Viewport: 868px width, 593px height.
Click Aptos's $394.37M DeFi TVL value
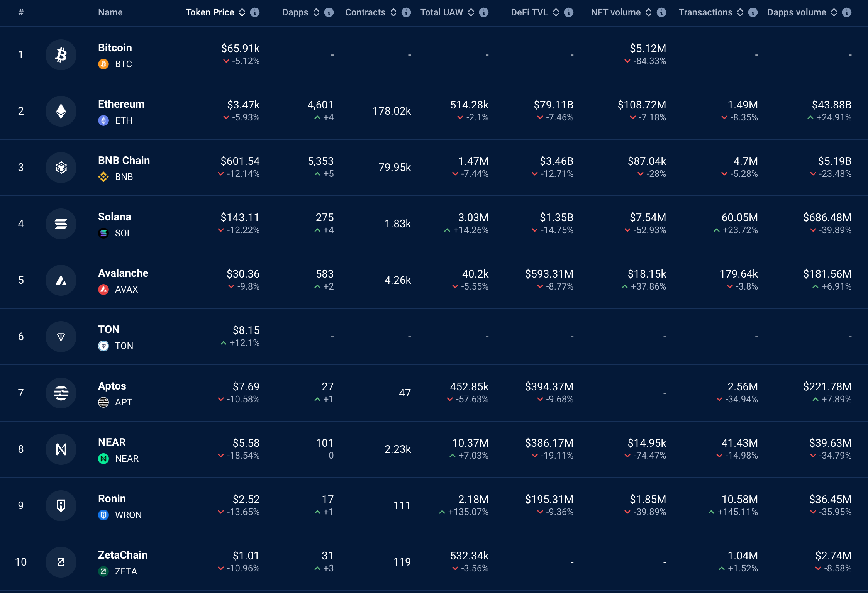click(x=549, y=386)
